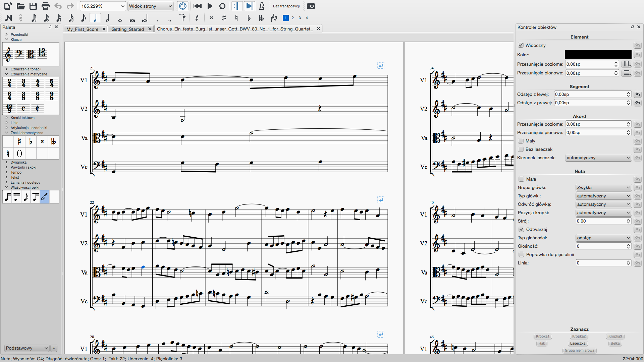The height and width of the screenshot is (362, 644).
Task: Open the Grupa główki dropdown
Action: (x=603, y=187)
